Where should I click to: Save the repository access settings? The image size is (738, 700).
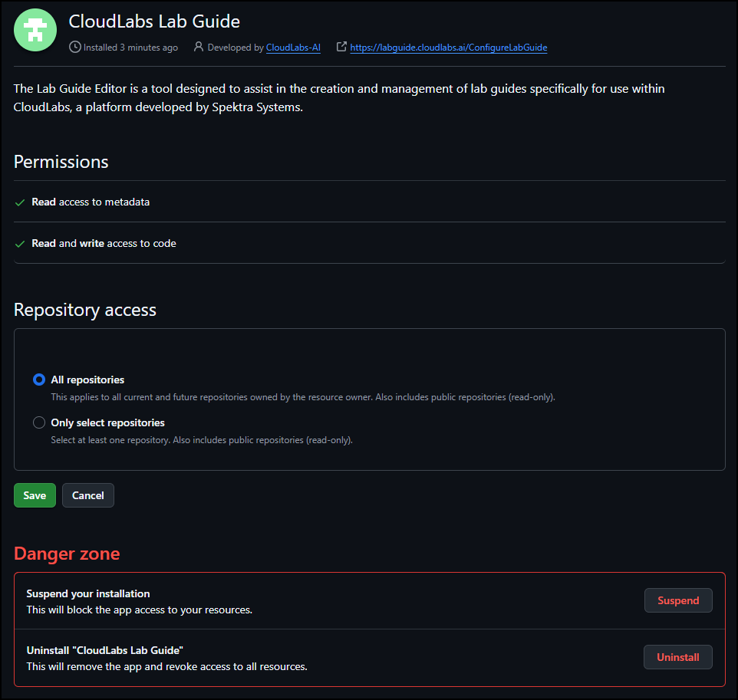point(35,495)
